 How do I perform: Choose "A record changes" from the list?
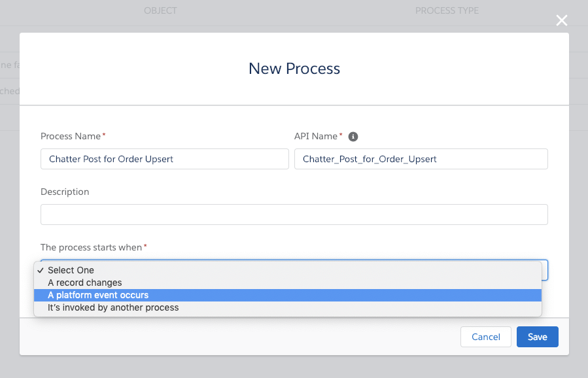(85, 283)
